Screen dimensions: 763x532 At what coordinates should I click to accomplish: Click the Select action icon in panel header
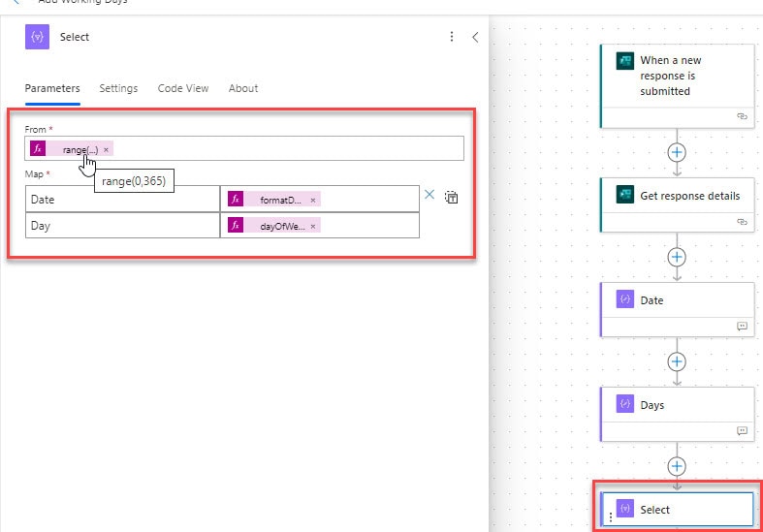(38, 37)
